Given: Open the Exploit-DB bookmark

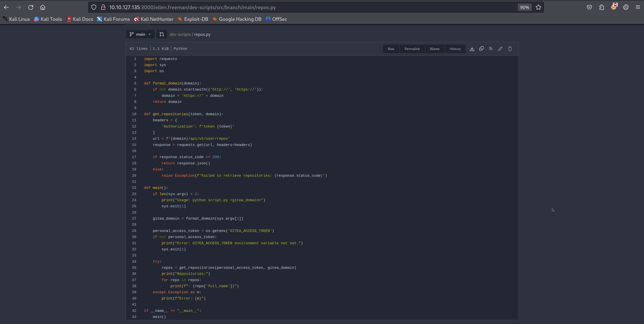Looking at the screenshot, I should pos(193,19).
